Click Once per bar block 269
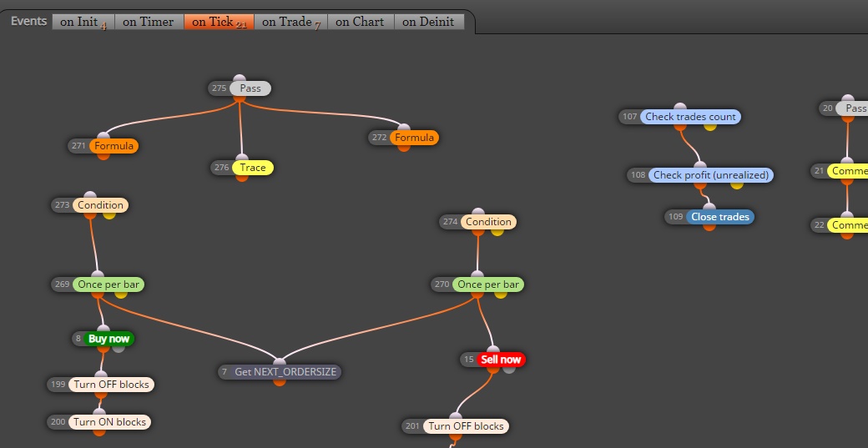 (108, 284)
